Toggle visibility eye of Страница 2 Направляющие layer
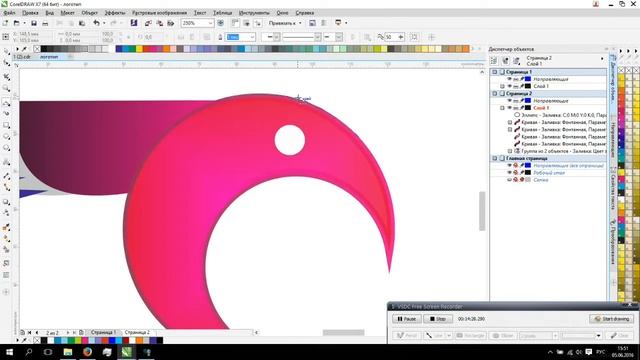The width and height of the screenshot is (640, 360). pyautogui.click(x=509, y=100)
